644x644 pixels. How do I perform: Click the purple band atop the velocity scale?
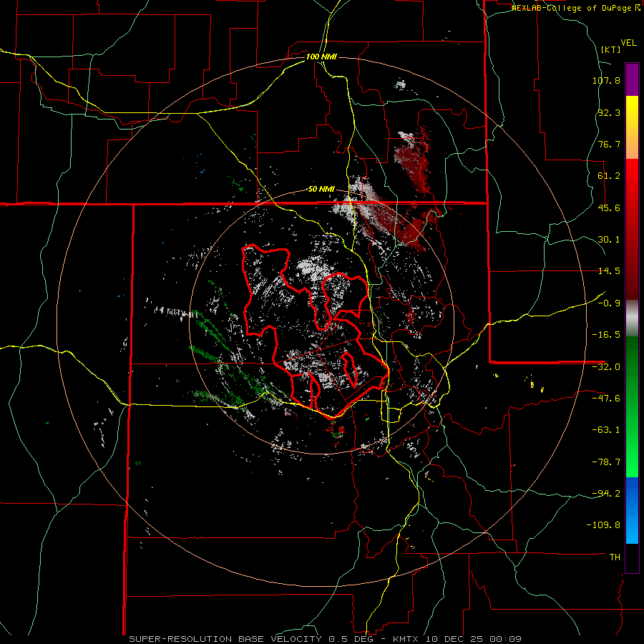632,79
